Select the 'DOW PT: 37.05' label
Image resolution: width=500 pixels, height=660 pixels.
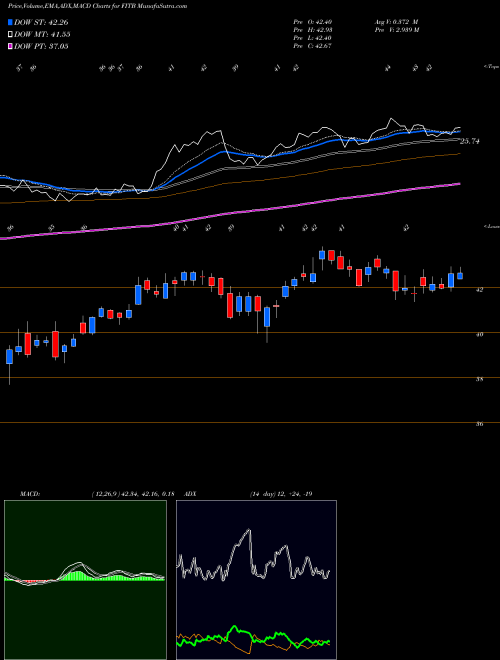[x=41, y=46]
